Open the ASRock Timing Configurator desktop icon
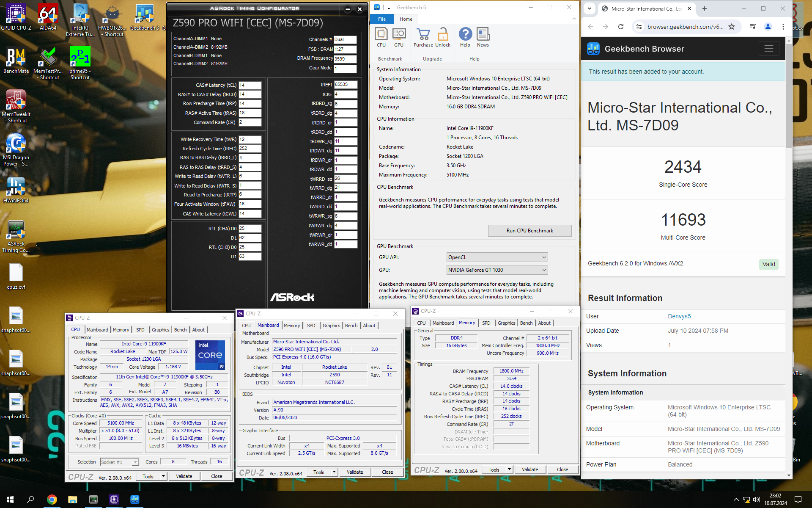 click(x=16, y=236)
